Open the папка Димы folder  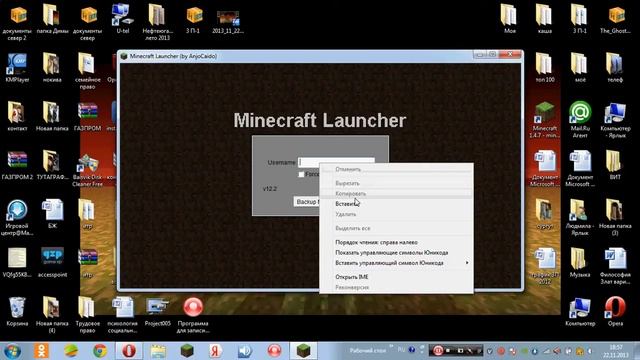[x=52, y=19]
